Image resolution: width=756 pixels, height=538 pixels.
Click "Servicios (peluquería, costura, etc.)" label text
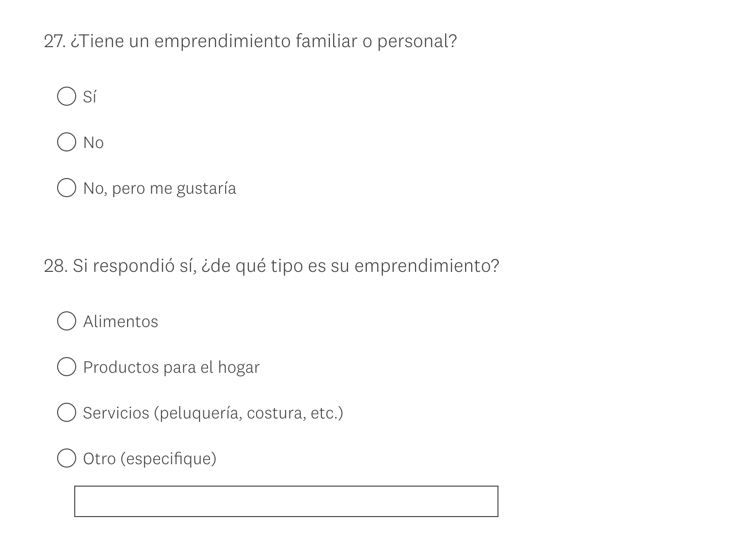point(213,413)
